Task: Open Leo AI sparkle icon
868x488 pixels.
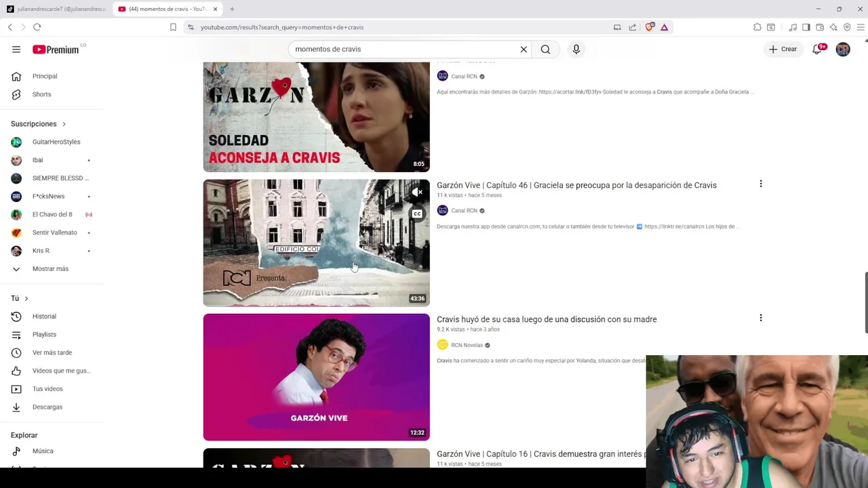Action: (x=833, y=27)
